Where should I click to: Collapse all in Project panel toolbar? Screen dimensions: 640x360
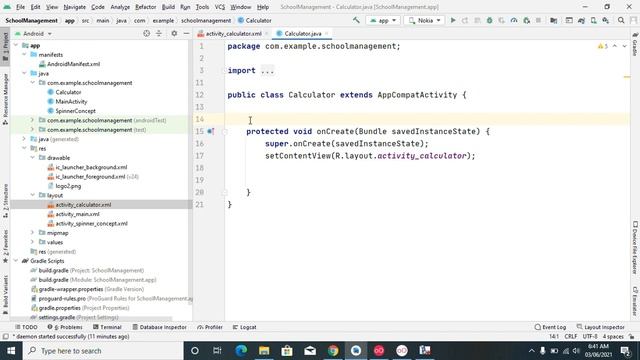(159, 33)
